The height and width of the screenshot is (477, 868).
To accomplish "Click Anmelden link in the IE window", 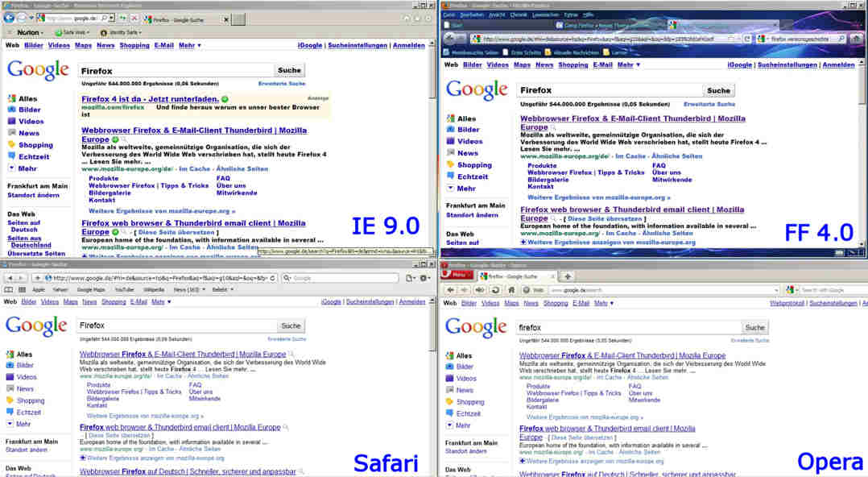I will [408, 45].
